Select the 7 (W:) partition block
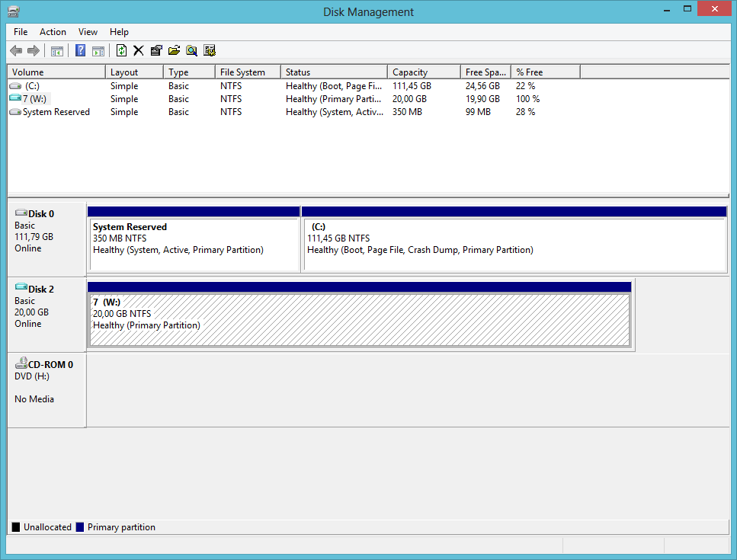Image resolution: width=737 pixels, height=560 pixels. tap(359, 320)
